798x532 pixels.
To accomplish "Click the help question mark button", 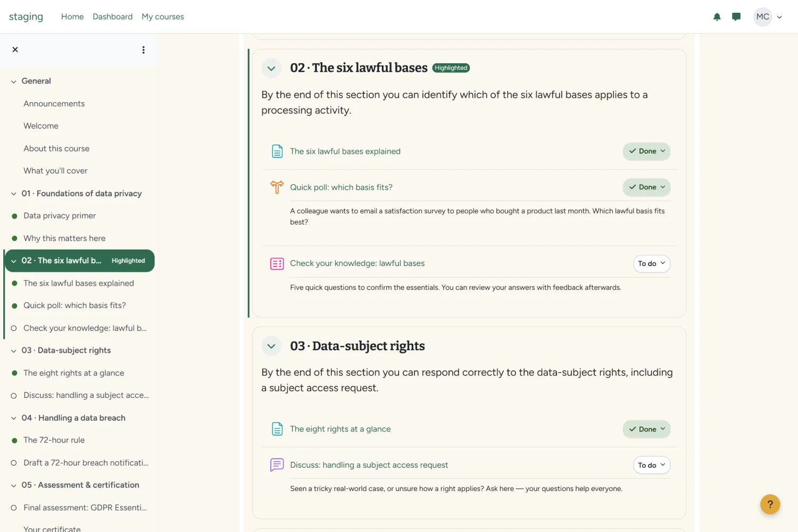I will point(770,504).
